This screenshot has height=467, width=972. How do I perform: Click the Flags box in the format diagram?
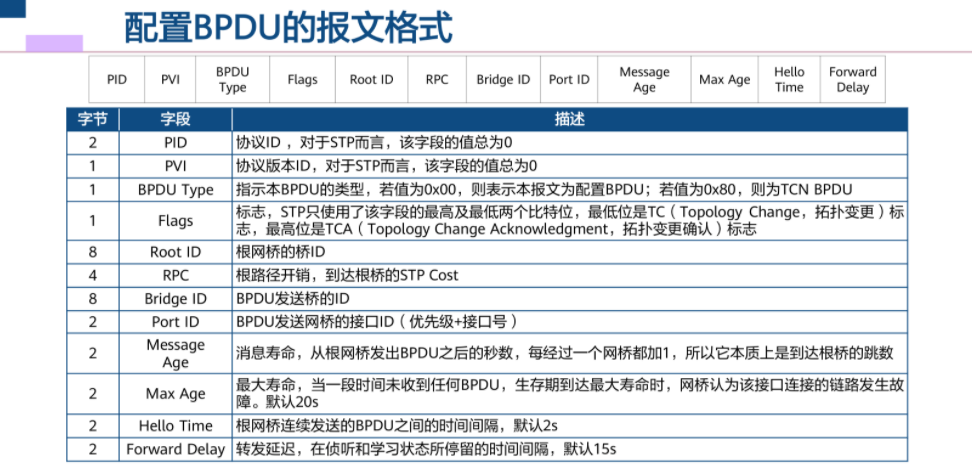pyautogui.click(x=303, y=79)
